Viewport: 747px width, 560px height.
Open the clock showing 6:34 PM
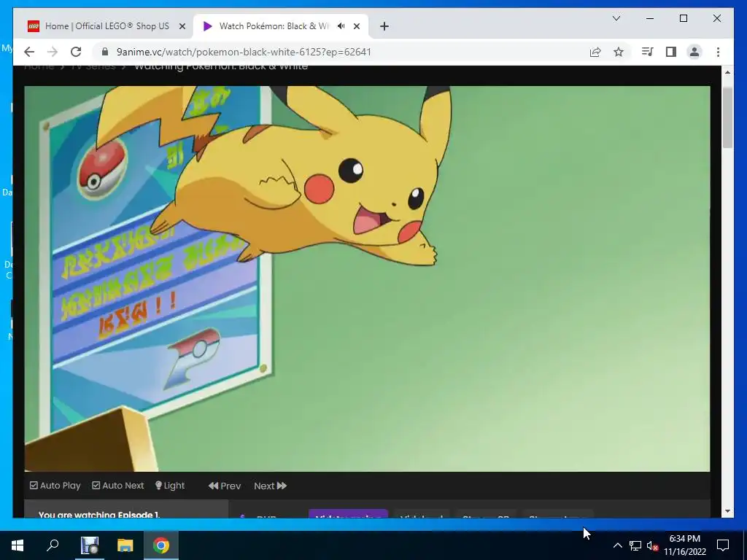coord(684,545)
